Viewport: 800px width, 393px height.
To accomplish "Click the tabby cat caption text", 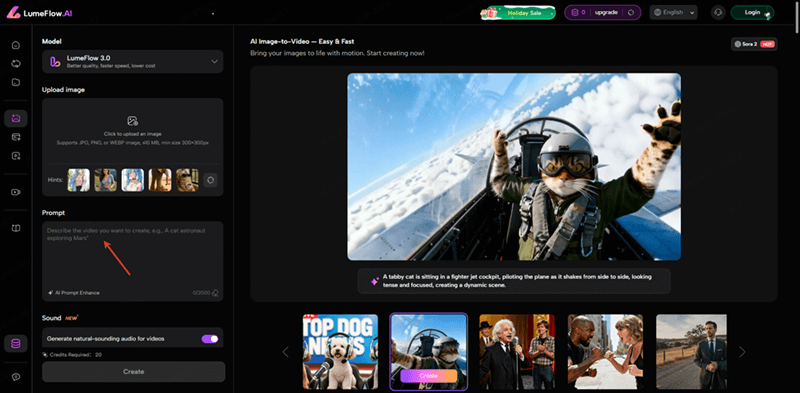I will [517, 281].
